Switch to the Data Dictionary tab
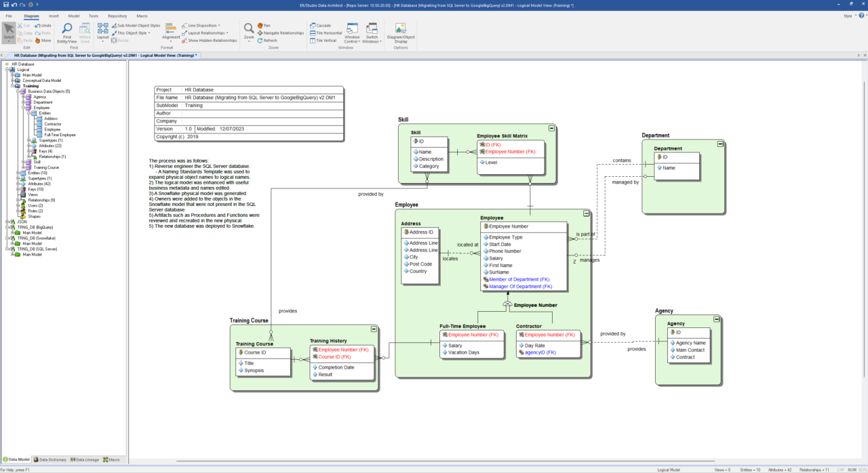 tap(51, 459)
